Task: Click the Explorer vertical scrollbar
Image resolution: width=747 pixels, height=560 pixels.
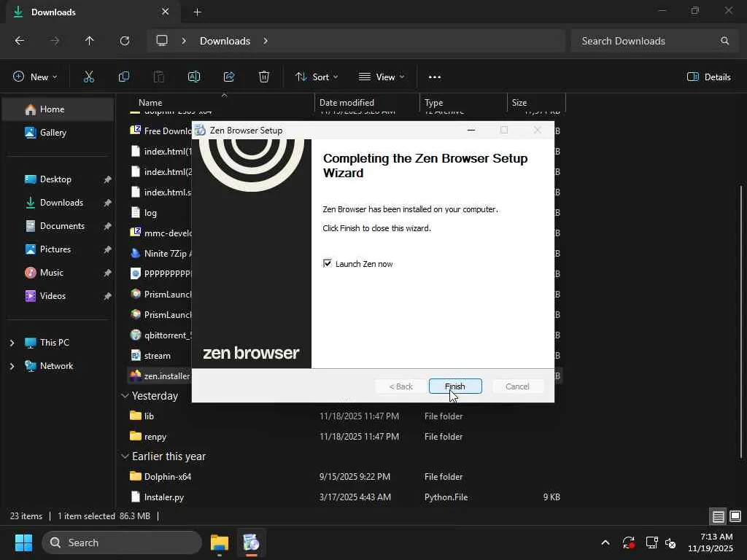Action: 741,322
